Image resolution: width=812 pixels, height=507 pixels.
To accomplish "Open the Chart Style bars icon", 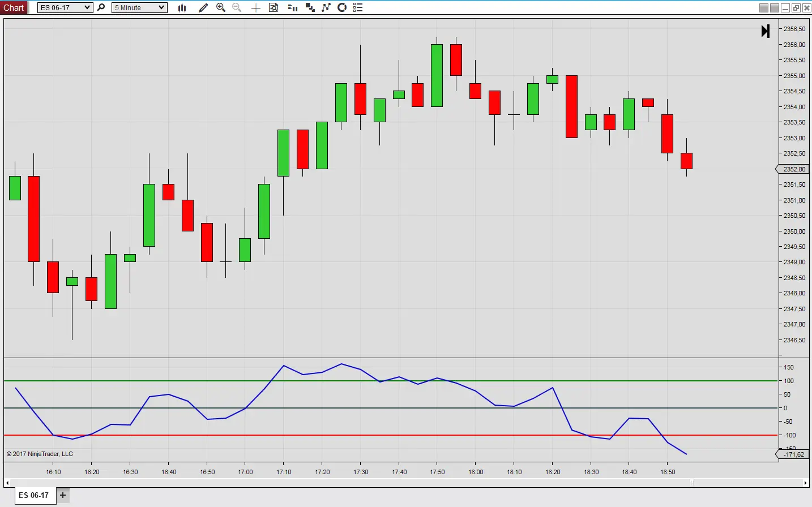I will (182, 7).
